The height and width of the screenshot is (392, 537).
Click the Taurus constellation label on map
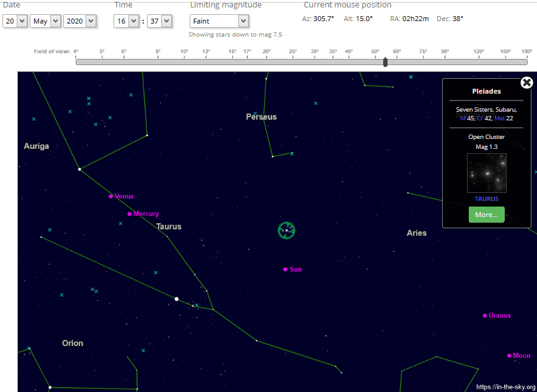pyautogui.click(x=169, y=226)
